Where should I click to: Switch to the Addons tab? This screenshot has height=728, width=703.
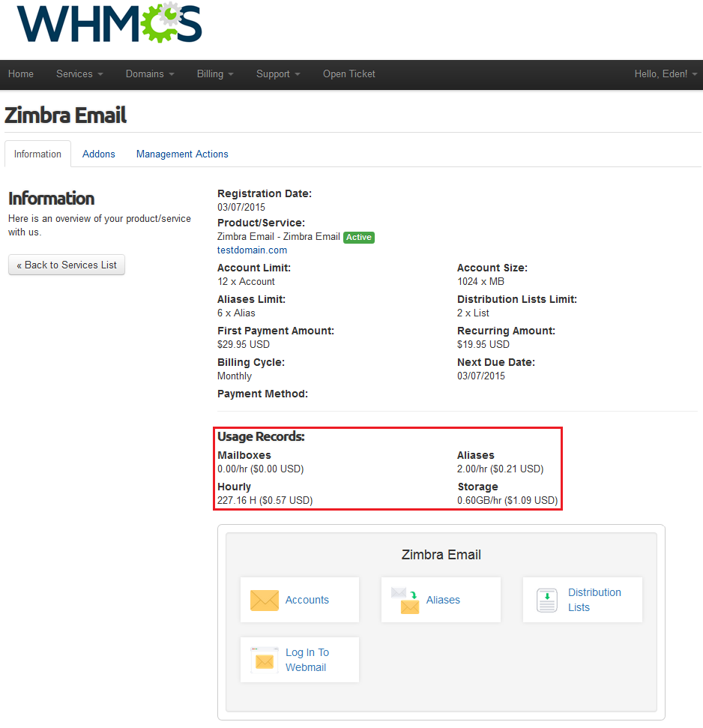click(x=98, y=154)
